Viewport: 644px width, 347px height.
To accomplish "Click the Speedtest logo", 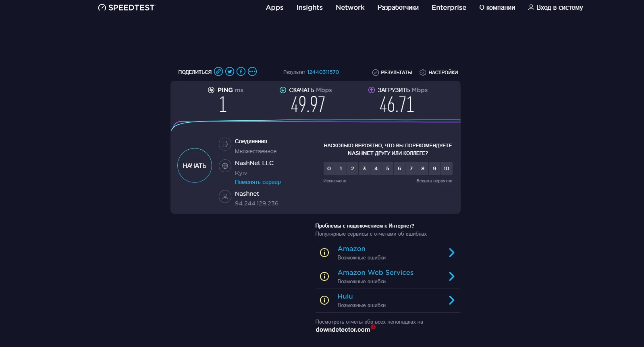I will [127, 8].
